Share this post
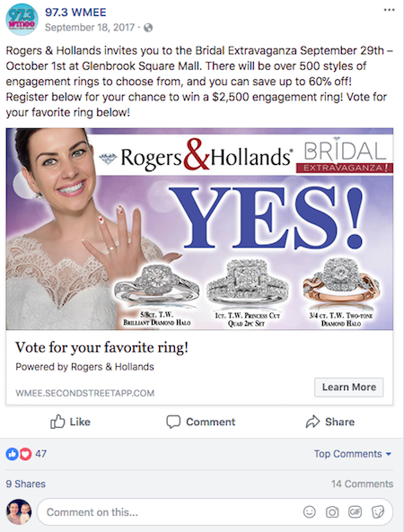The width and height of the screenshot is (404, 532). click(x=330, y=422)
